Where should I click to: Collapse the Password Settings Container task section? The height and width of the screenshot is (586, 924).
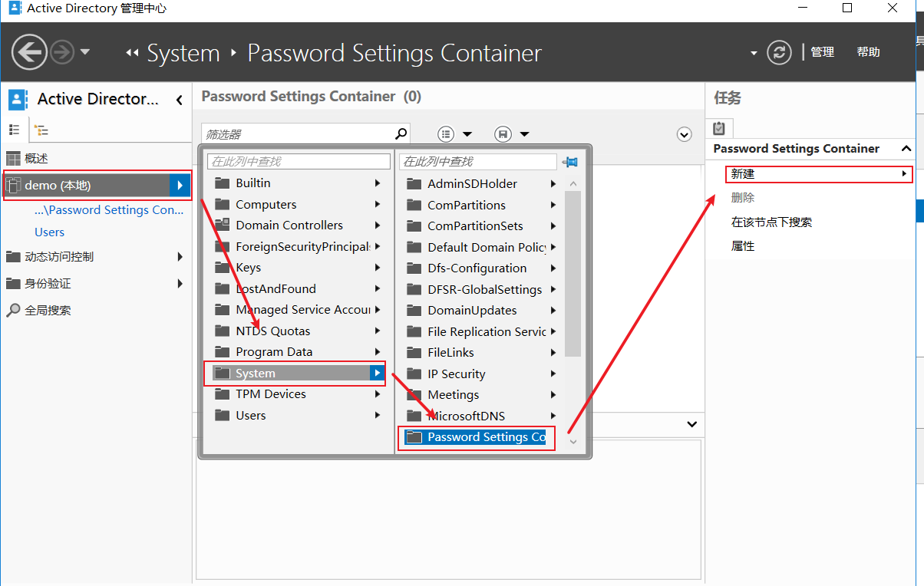point(906,149)
